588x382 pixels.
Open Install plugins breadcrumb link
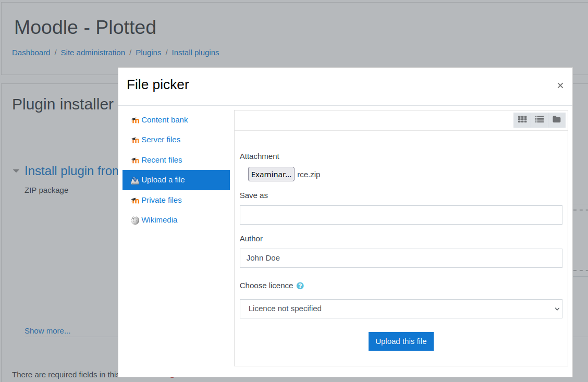(x=195, y=53)
